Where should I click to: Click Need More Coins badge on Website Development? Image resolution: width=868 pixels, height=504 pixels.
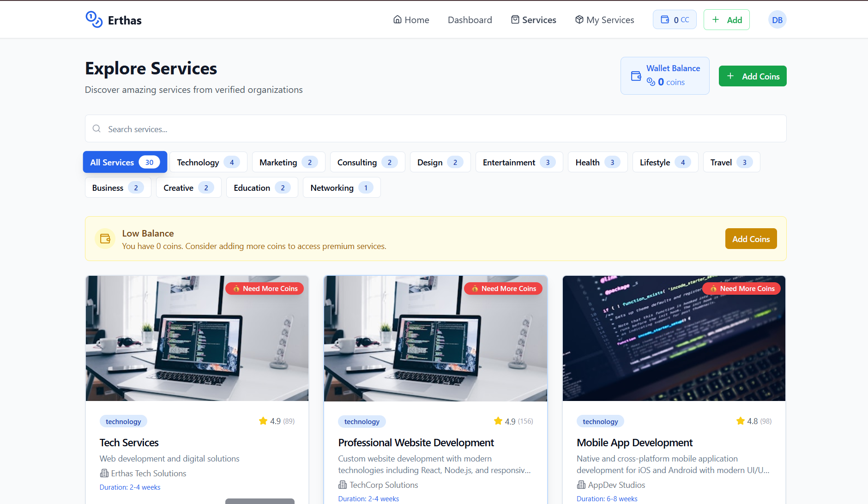pyautogui.click(x=503, y=288)
